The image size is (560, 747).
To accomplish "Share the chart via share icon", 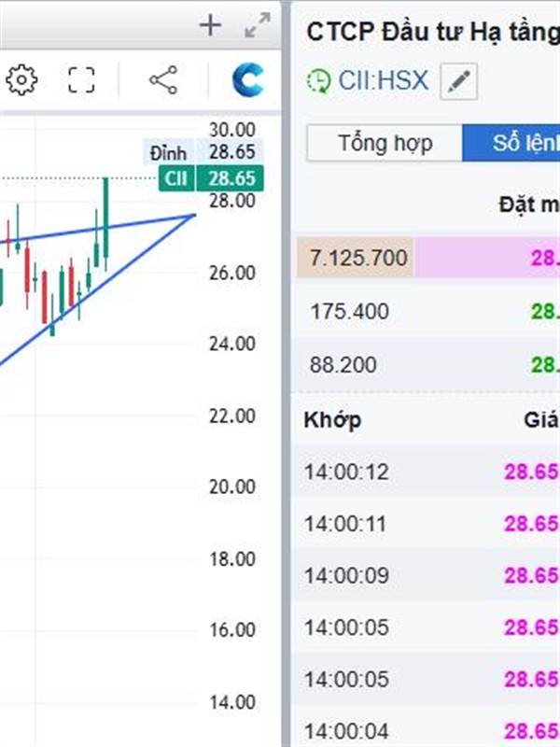I will pyautogui.click(x=163, y=79).
